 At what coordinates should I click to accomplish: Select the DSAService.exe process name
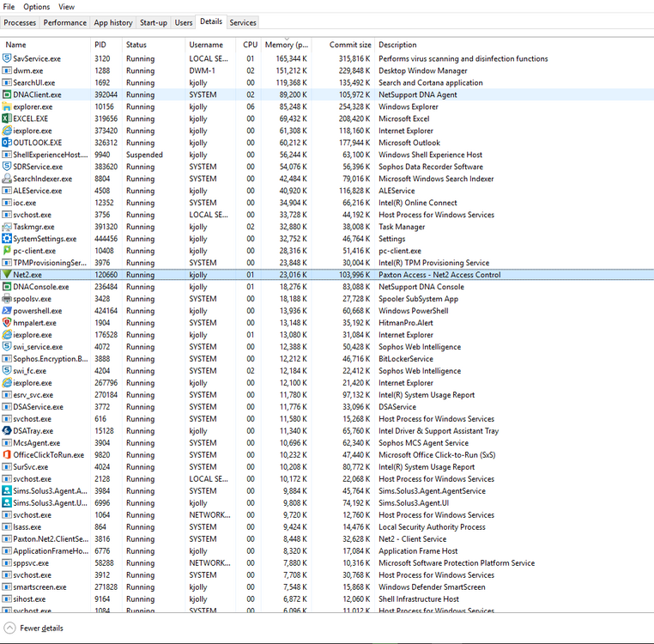pos(39,407)
